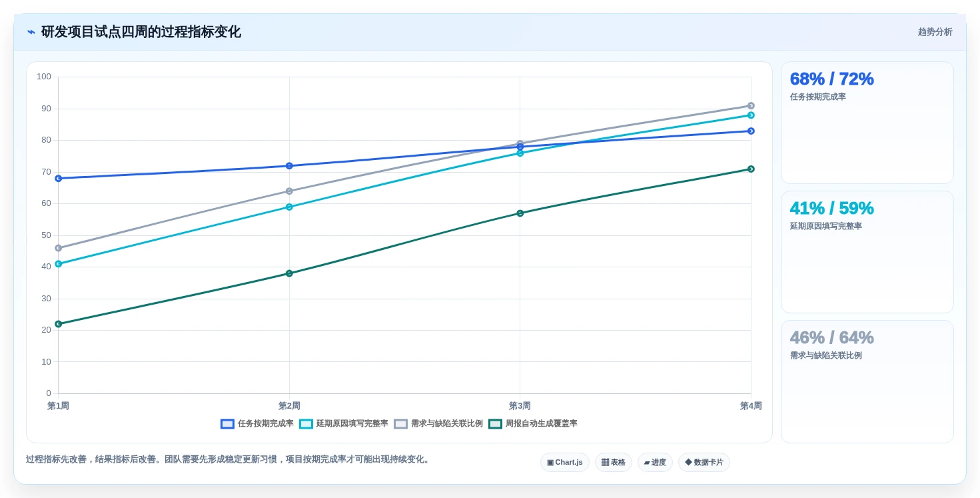
Task: Toggle the 需求与缺陷关联比例 legend item
Action: 438,423
